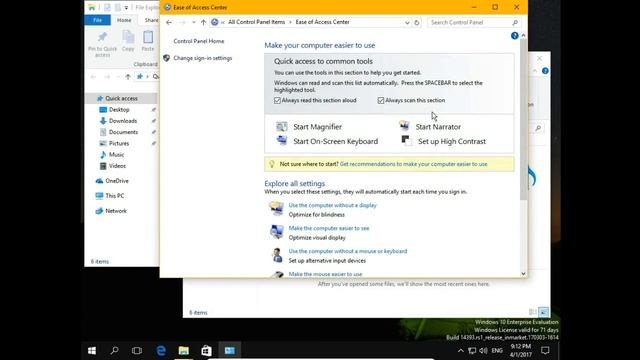Go back in Ease of Access Center window
Viewport: 640px width, 360px height.
[x=169, y=22]
